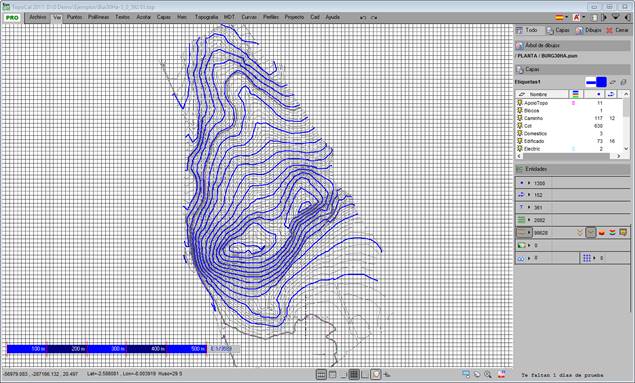Open the Topografia menu
635x383 pixels.
(206, 17)
